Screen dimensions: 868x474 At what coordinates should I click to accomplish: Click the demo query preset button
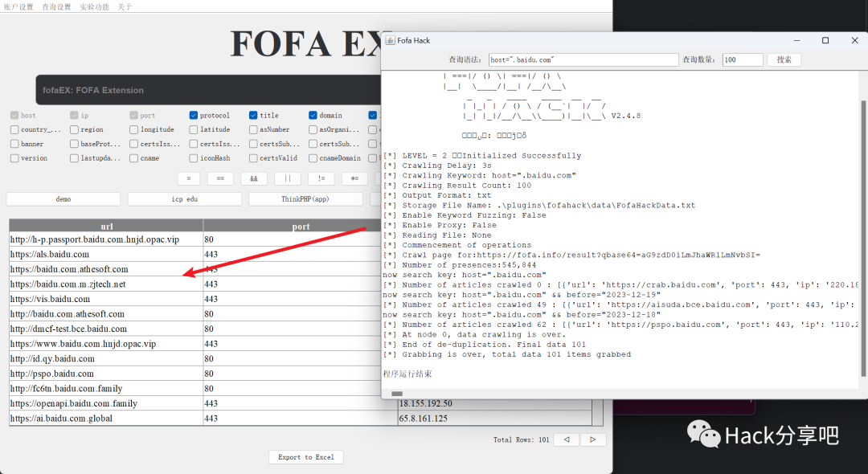point(63,199)
